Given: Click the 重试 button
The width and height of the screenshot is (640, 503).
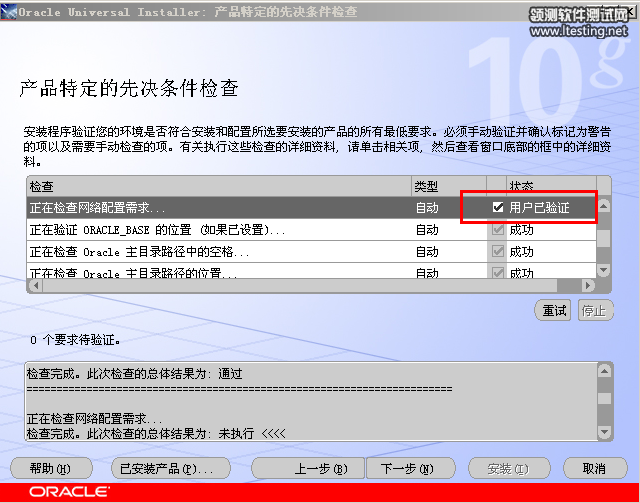Looking at the screenshot, I should (553, 311).
